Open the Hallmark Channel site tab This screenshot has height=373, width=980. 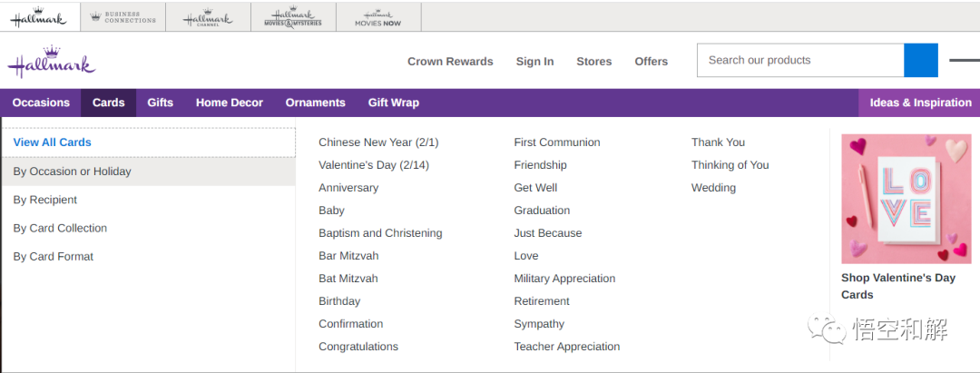pos(208,17)
